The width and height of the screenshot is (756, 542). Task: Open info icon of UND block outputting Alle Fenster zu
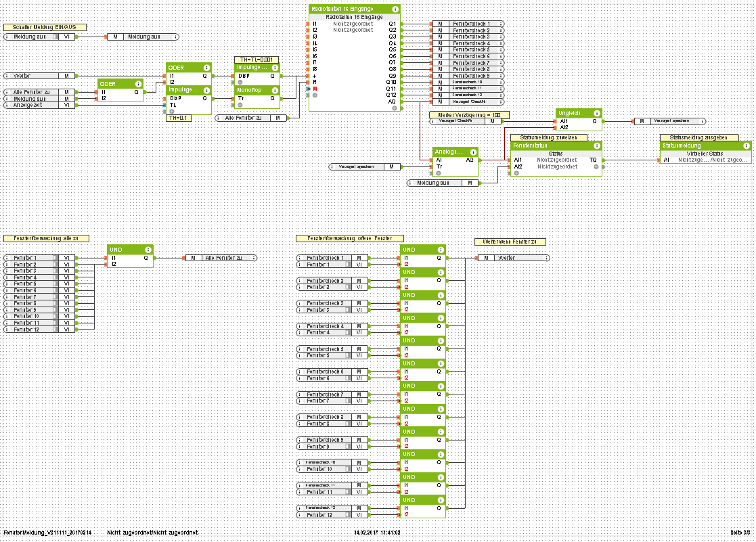click(x=148, y=250)
